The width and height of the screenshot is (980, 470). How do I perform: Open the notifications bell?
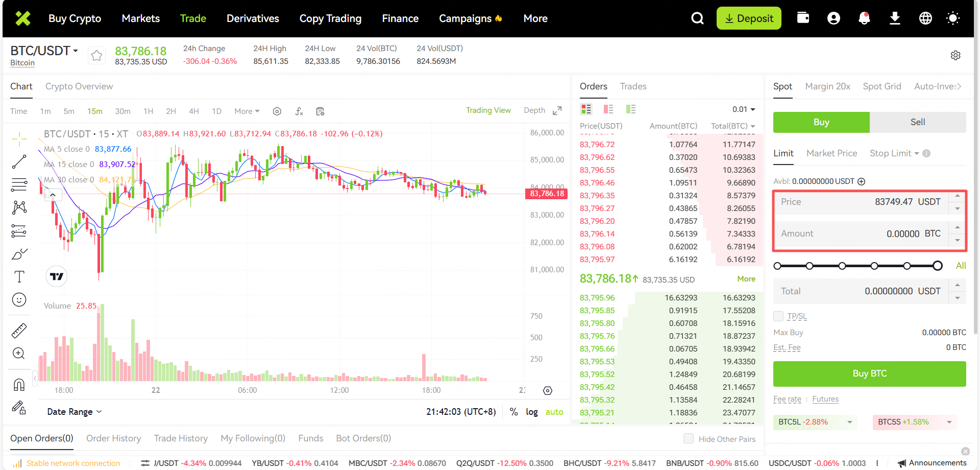864,18
